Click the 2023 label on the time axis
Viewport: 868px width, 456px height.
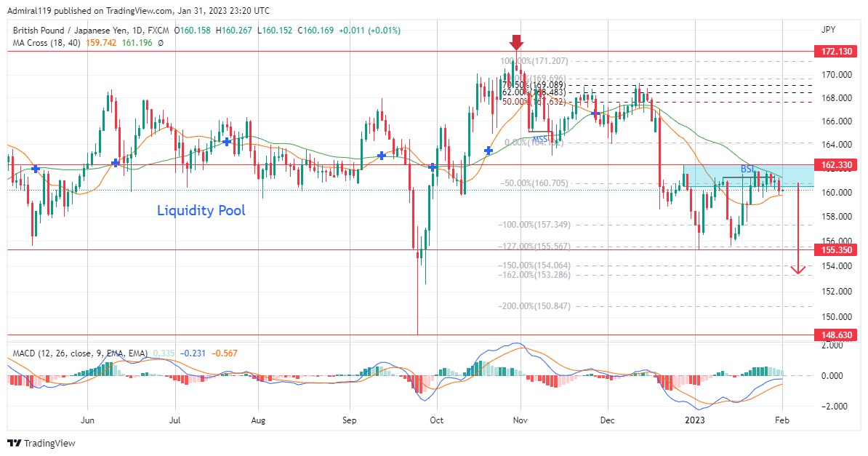[695, 420]
